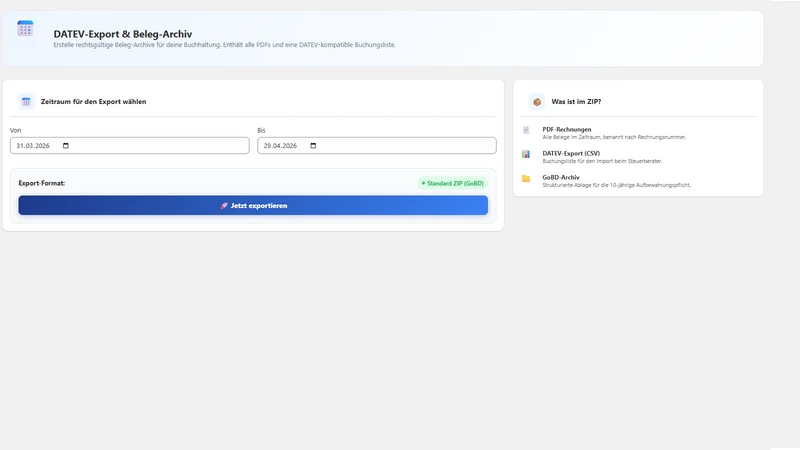This screenshot has height=450, width=800.
Task: Click the PDF-Rechnungen label
Action: coord(567,129)
